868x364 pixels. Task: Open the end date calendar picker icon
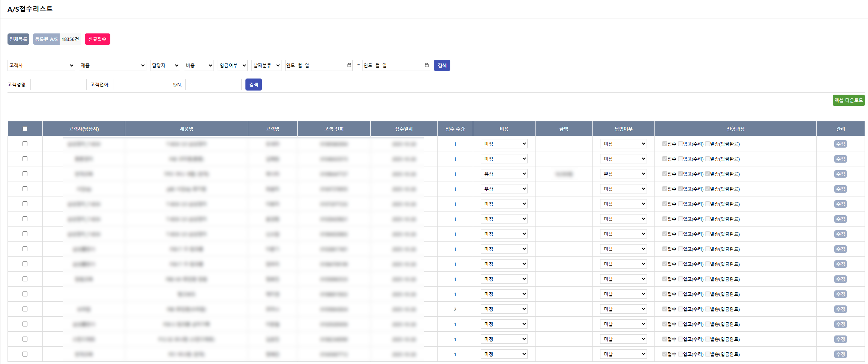(427, 65)
